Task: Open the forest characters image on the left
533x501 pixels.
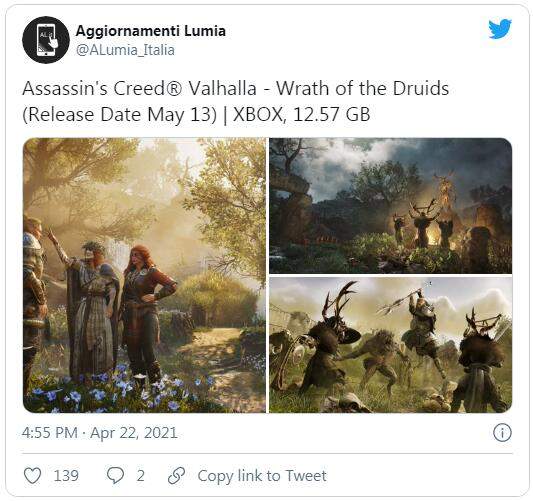Action: click(x=144, y=275)
